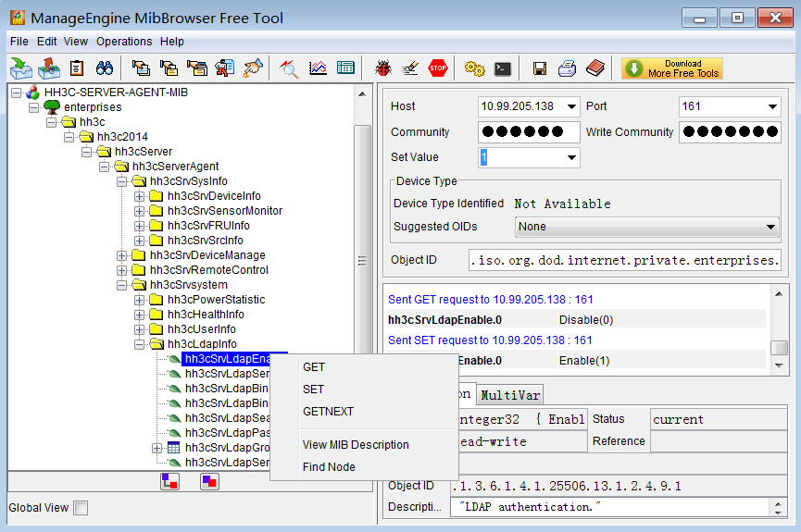Click the SNMP GET operation toolbar icon
Image resolution: width=801 pixels, height=532 pixels.
[x=141, y=68]
